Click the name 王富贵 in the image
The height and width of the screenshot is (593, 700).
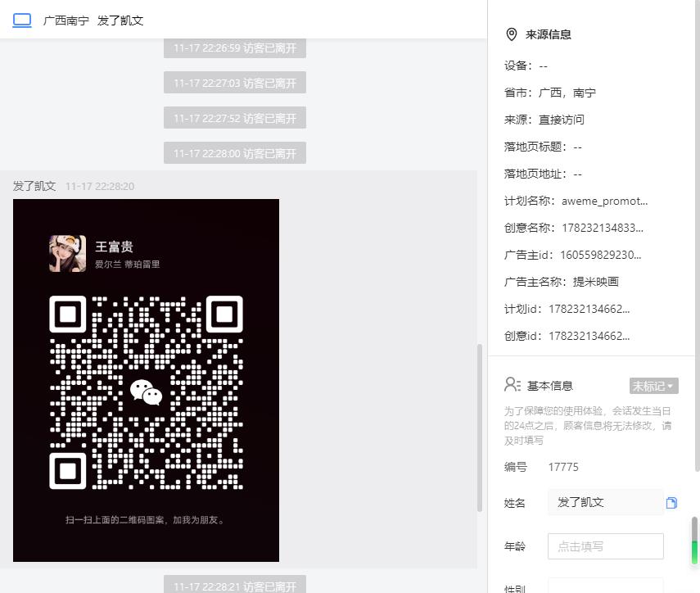tap(114, 247)
